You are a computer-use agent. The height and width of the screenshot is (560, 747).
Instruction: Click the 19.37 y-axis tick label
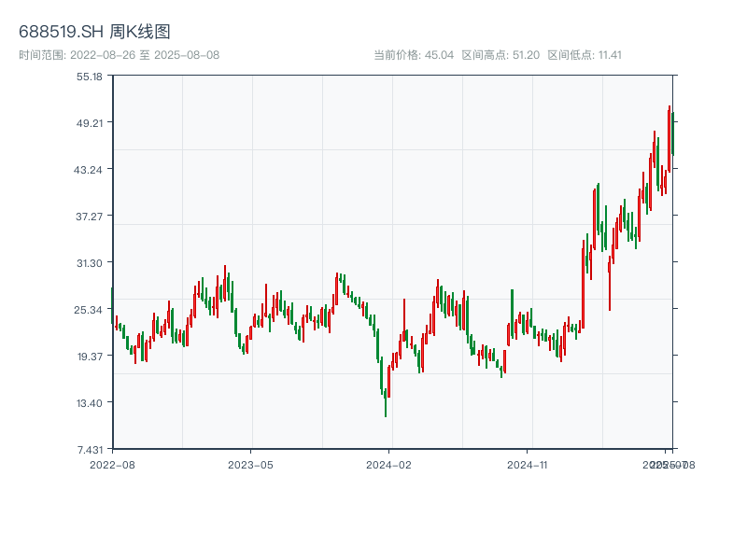[90, 356]
